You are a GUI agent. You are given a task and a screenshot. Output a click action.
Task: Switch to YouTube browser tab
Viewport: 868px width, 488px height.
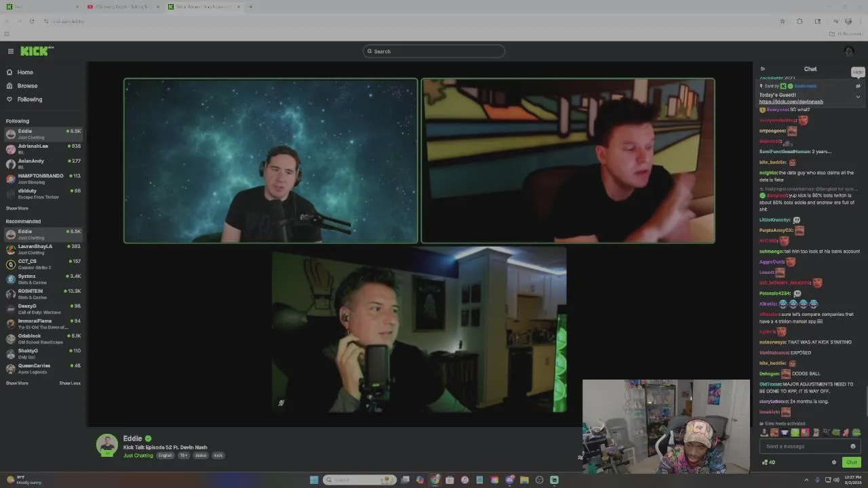122,7
